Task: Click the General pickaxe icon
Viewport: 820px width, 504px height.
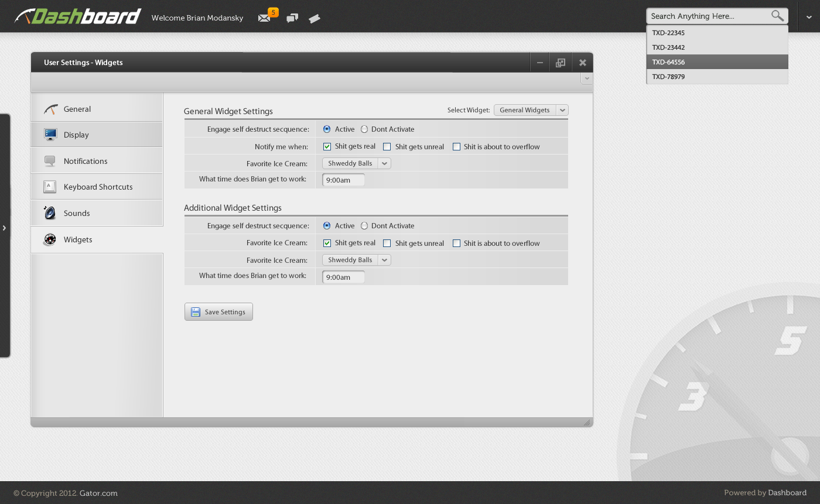Action: point(51,109)
